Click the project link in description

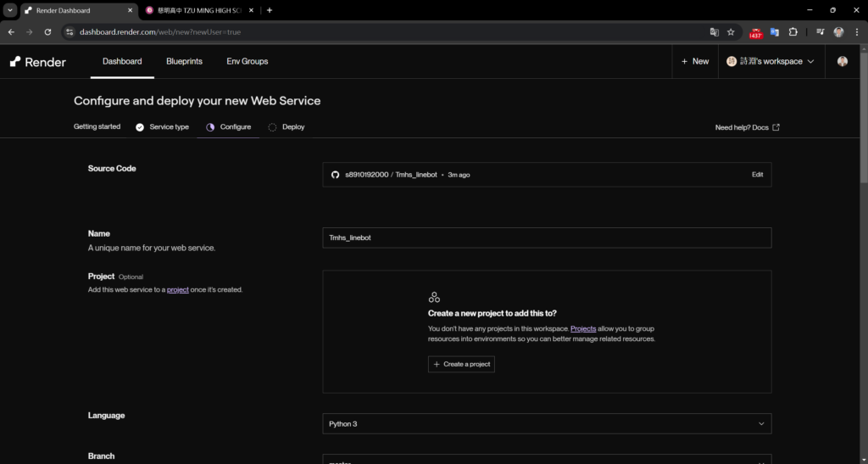[x=178, y=289]
